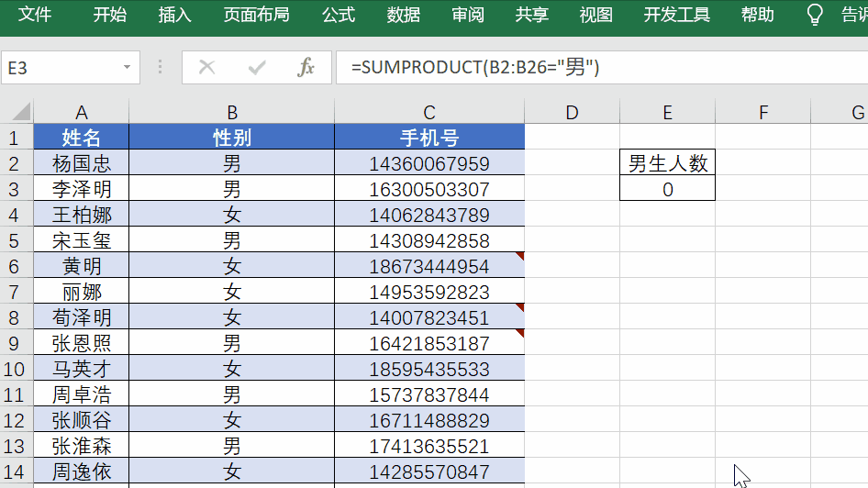Select the cell with 黄明

coord(82,266)
